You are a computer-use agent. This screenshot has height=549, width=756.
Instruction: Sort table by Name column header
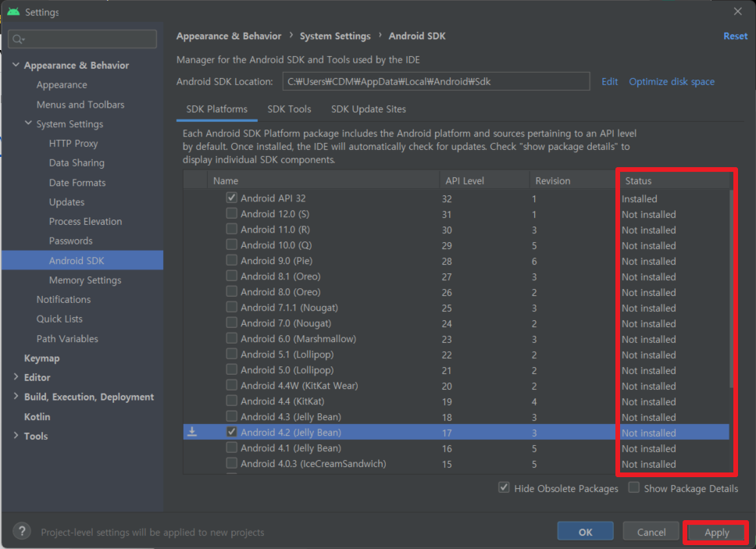point(323,180)
